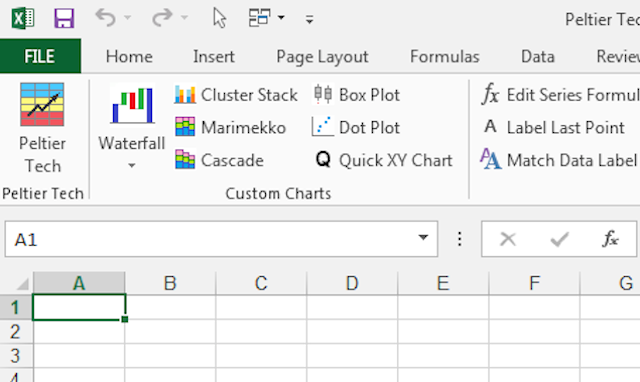This screenshot has width=640, height=382.
Task: Undo the last action
Action: [x=106, y=18]
